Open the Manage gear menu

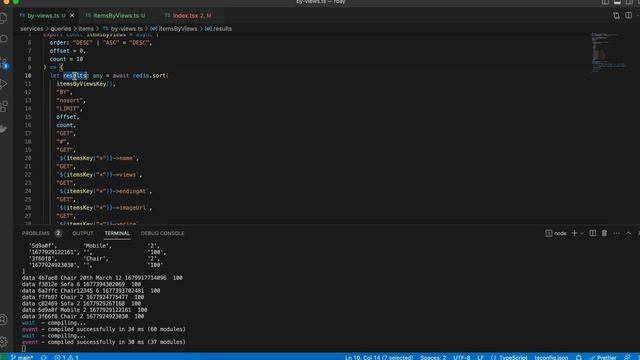[4, 341]
